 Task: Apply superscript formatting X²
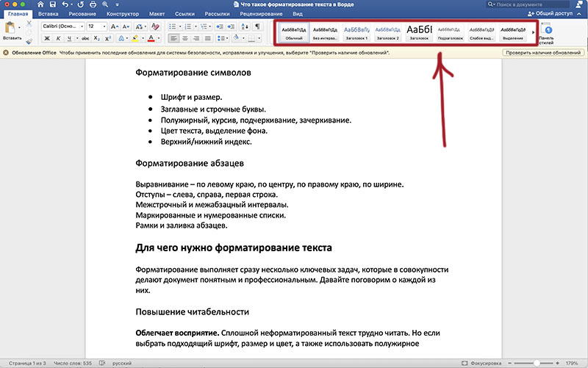click(x=108, y=38)
